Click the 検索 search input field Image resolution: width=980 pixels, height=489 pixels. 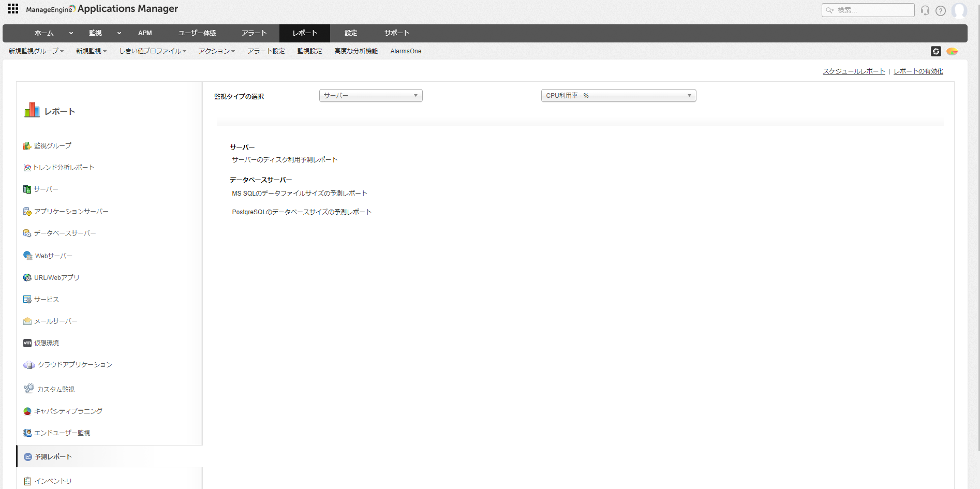tap(872, 10)
